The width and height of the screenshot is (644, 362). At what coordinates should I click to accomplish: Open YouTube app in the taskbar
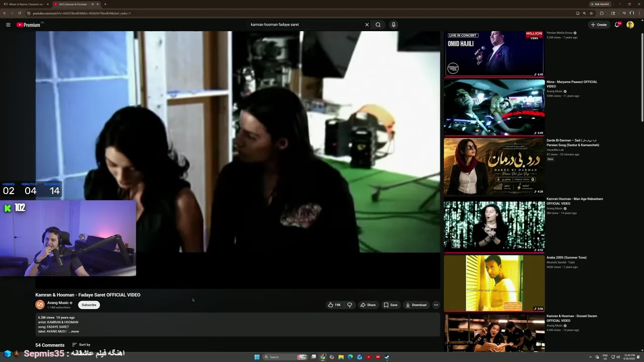pyautogui.click(x=369, y=357)
